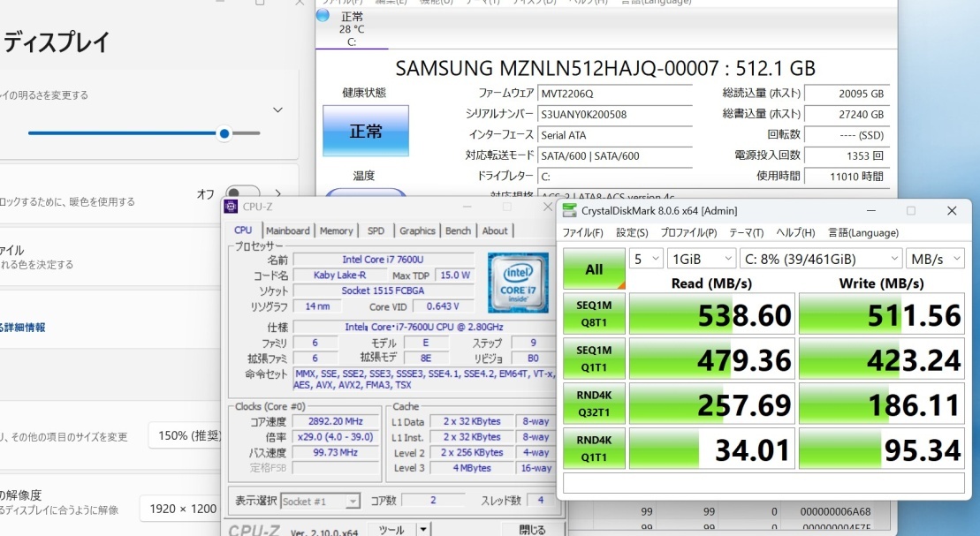Click the CrystalDiskMark app icon in title bar

569,210
